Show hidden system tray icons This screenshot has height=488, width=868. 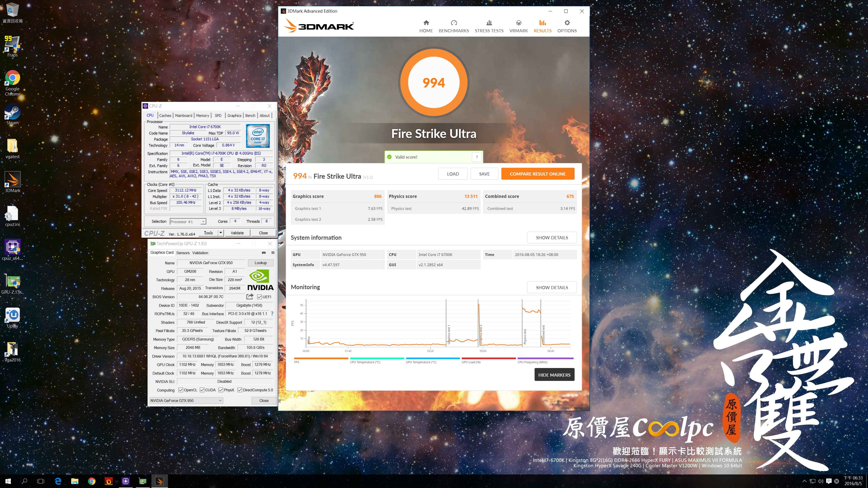(x=804, y=481)
